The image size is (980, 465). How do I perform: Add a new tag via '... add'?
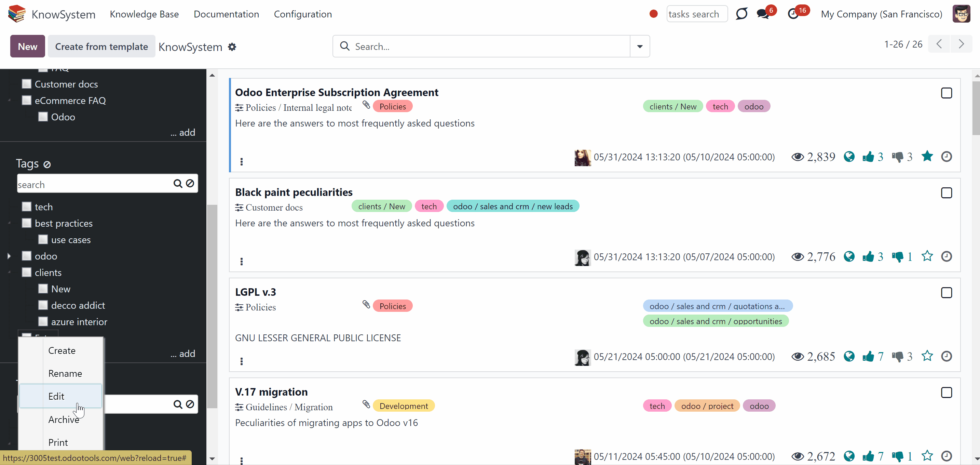[182, 354]
